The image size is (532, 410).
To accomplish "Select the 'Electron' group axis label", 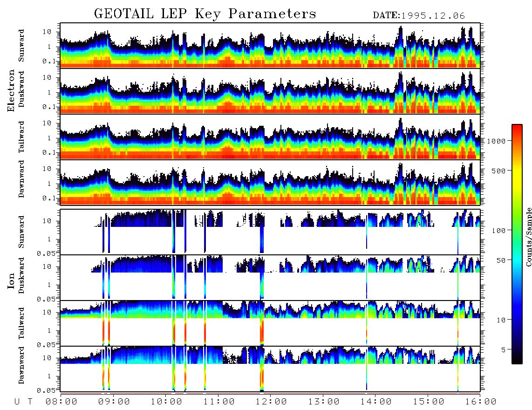I will coord(11,90).
